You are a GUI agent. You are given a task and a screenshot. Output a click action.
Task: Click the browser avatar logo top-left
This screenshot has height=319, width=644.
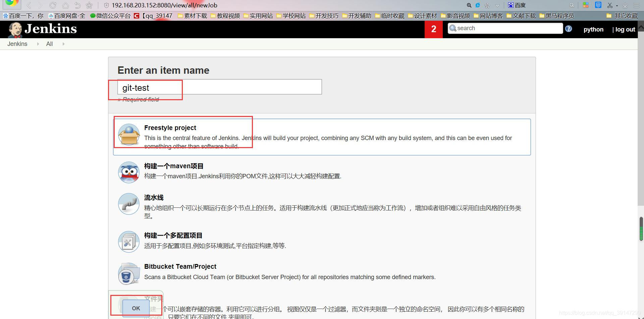point(11,4)
